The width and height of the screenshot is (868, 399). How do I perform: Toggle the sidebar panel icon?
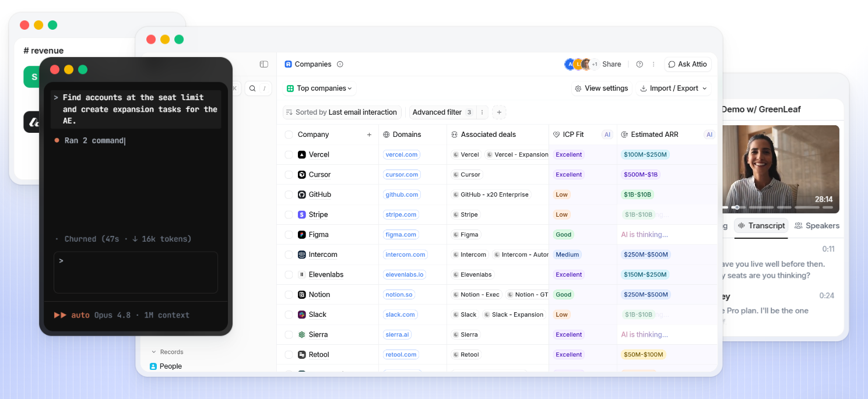(x=264, y=64)
